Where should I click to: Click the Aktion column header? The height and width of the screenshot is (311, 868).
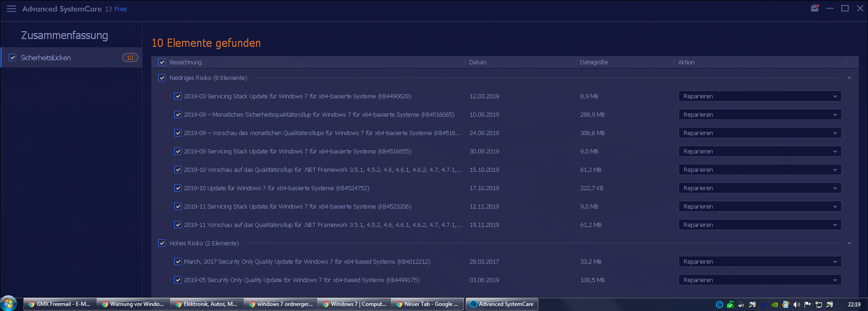pyautogui.click(x=686, y=62)
